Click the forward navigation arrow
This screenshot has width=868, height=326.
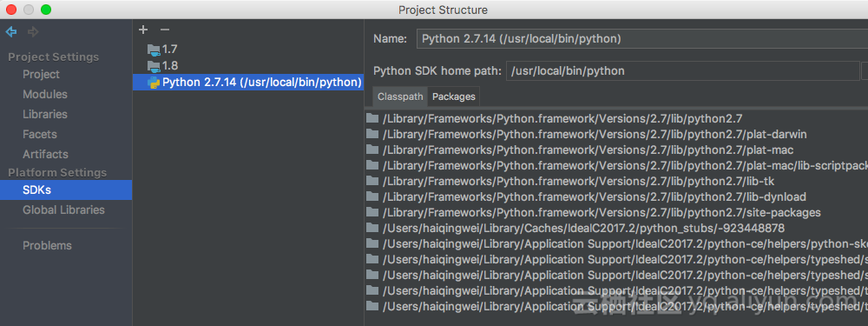33,31
